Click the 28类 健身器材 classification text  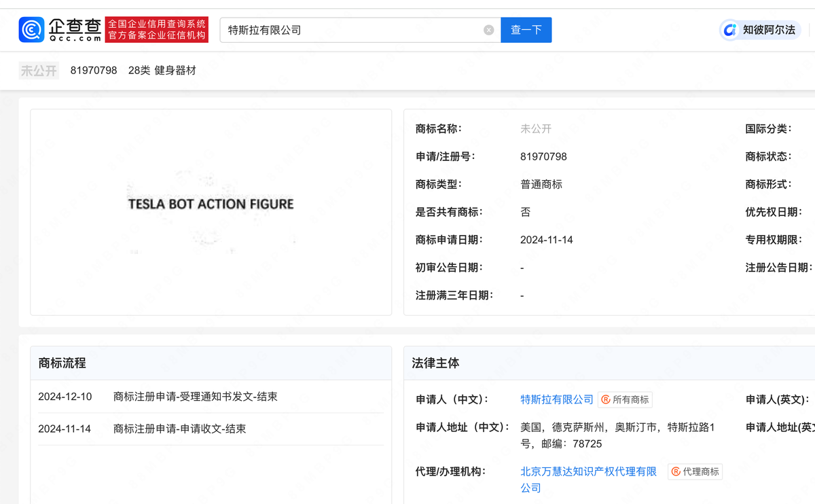click(162, 70)
